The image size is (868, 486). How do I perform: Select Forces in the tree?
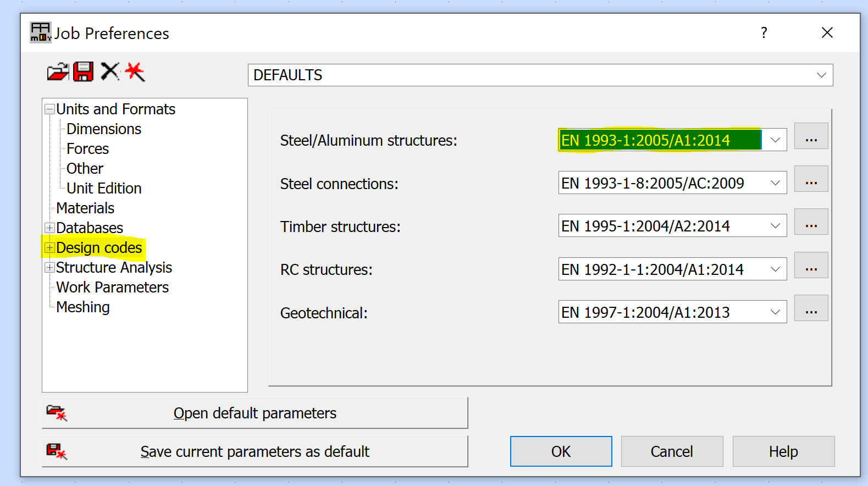click(x=88, y=149)
